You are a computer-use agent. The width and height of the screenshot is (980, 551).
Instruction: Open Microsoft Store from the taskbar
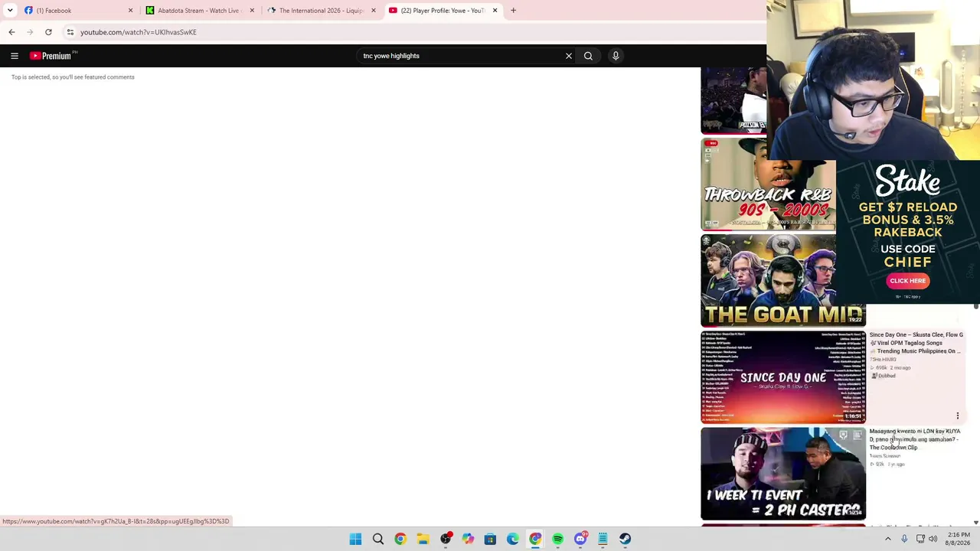click(490, 539)
